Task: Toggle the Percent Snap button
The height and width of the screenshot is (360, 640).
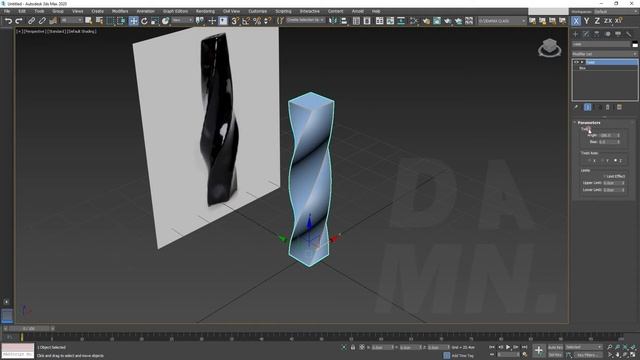Action: point(257,21)
